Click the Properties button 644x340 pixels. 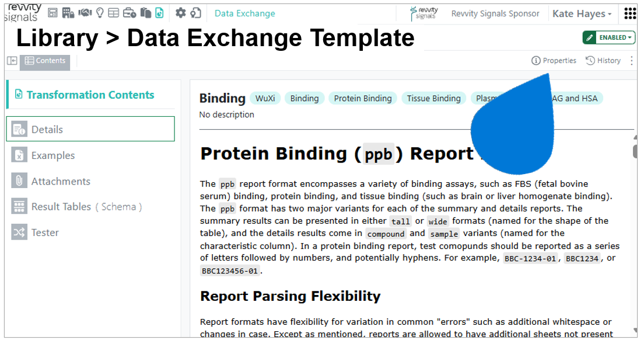click(x=554, y=61)
